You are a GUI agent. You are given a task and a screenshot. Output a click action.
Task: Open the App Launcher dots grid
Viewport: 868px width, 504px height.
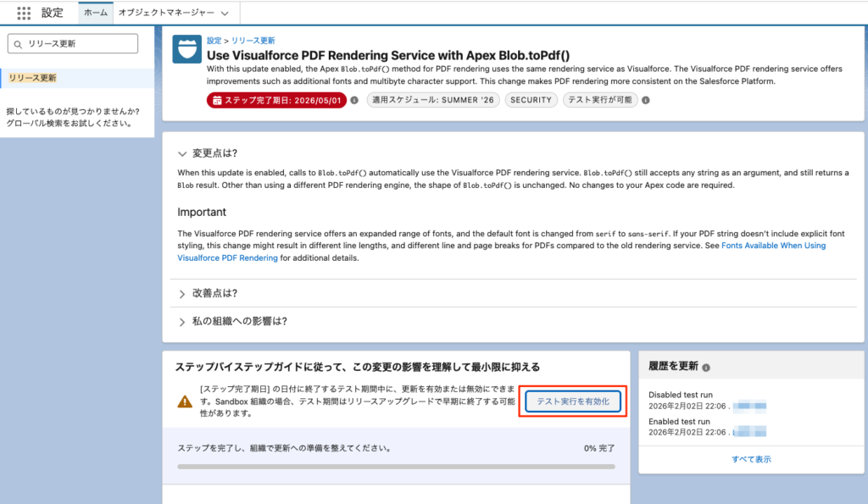[x=24, y=14]
